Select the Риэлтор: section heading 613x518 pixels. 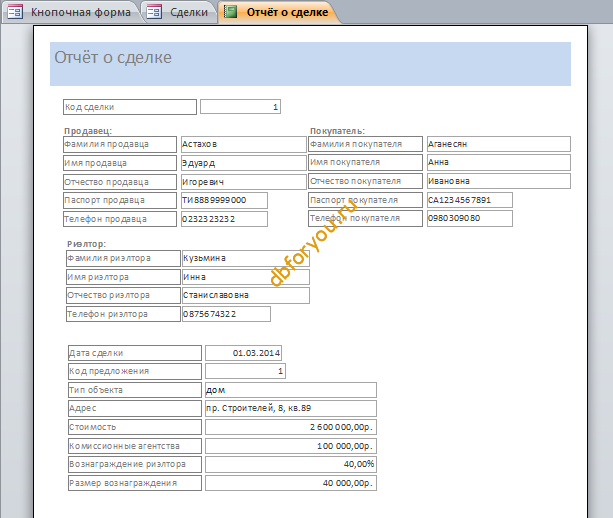86,244
